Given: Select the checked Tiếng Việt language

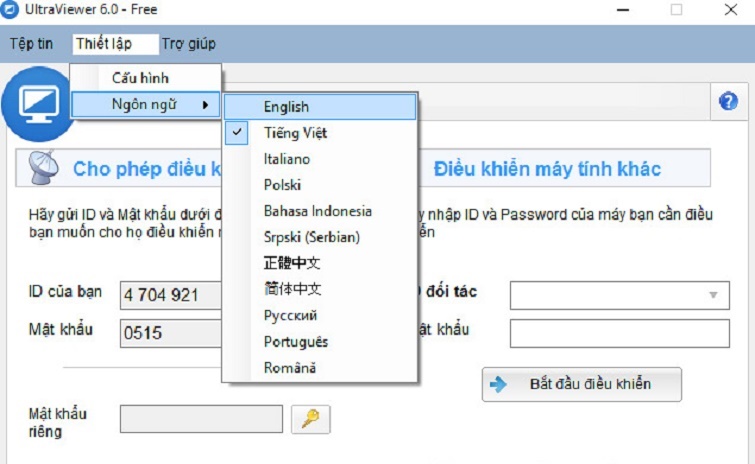Looking at the screenshot, I should pyautogui.click(x=295, y=133).
